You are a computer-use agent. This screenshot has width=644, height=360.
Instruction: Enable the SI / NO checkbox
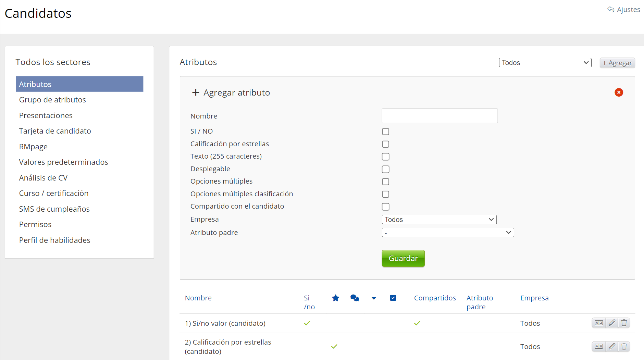[x=386, y=132]
